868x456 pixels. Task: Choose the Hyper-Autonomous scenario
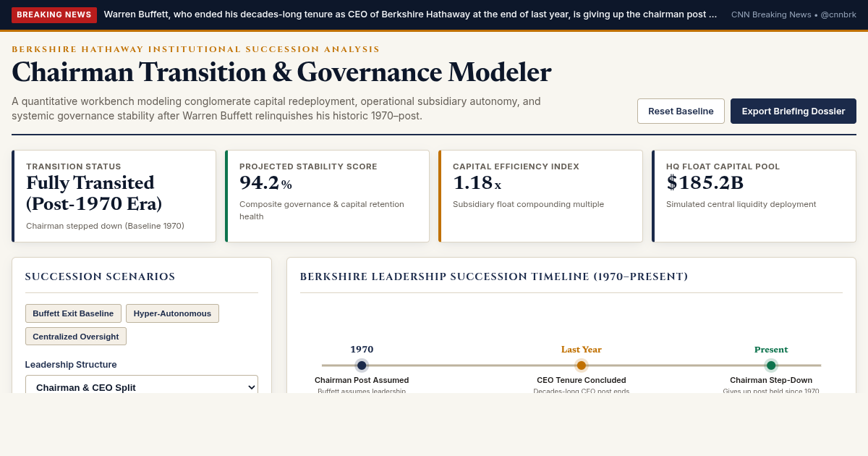[x=172, y=313]
